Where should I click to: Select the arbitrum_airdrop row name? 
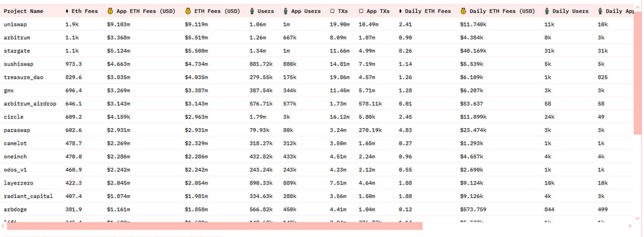click(x=30, y=103)
